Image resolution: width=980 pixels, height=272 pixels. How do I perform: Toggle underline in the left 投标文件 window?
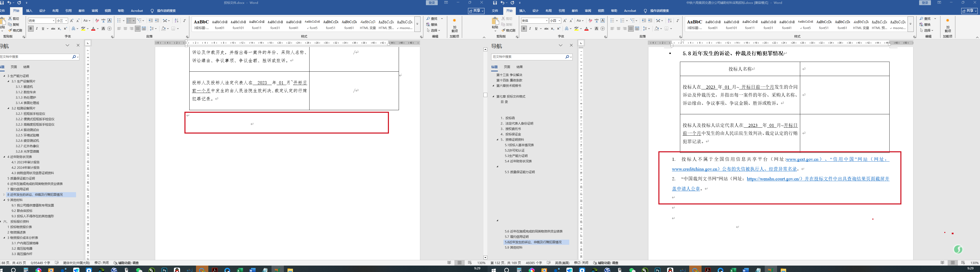pos(43,29)
